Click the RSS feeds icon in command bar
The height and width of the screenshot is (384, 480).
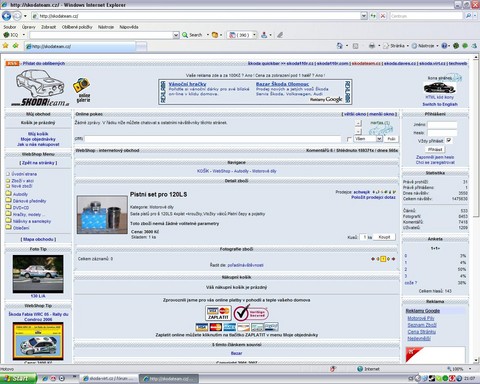[356, 46]
